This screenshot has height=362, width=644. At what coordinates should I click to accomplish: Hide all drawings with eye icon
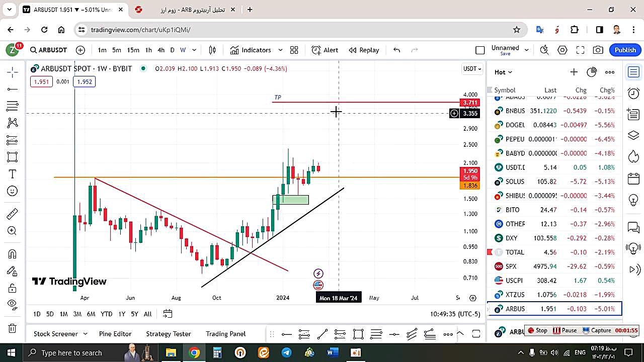[13, 305]
